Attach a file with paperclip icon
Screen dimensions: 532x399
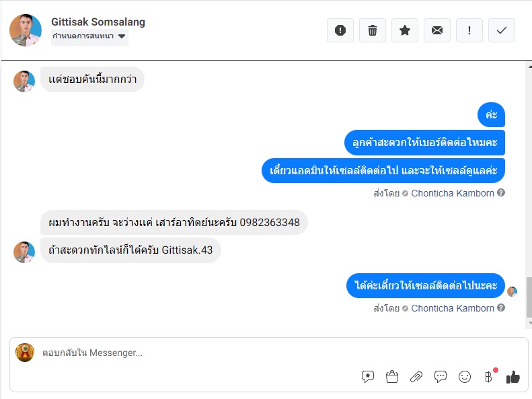(416, 377)
